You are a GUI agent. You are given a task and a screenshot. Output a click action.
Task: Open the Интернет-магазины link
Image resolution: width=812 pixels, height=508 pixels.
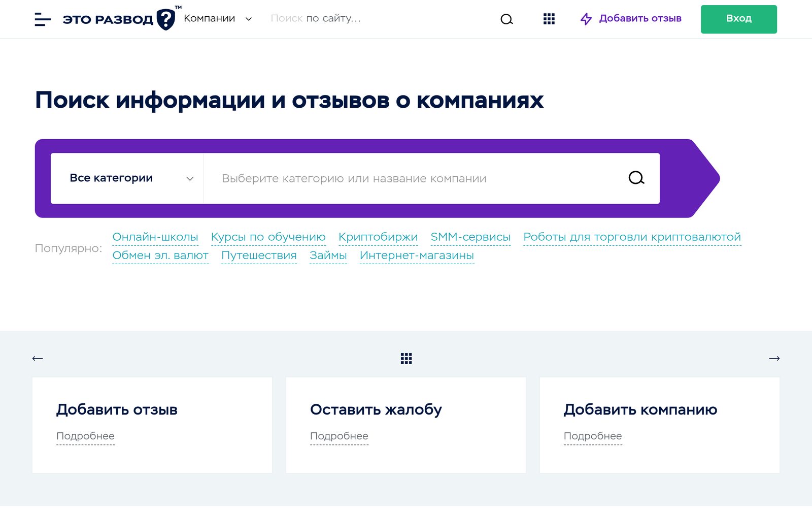pyautogui.click(x=417, y=256)
